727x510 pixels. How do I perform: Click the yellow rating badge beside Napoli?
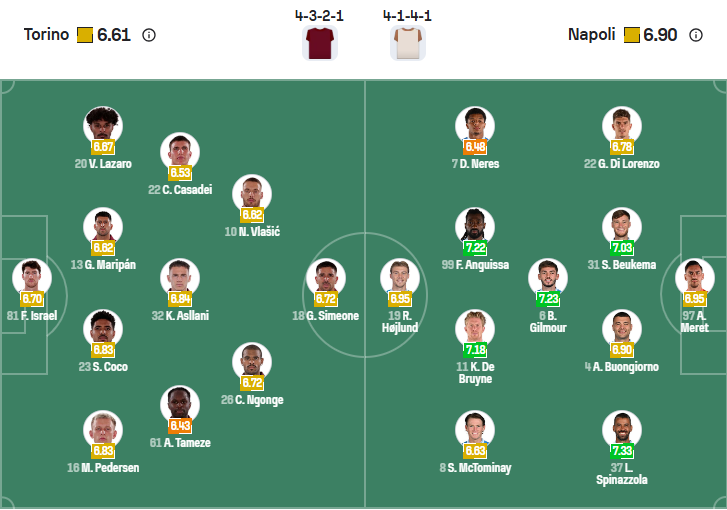(x=631, y=35)
